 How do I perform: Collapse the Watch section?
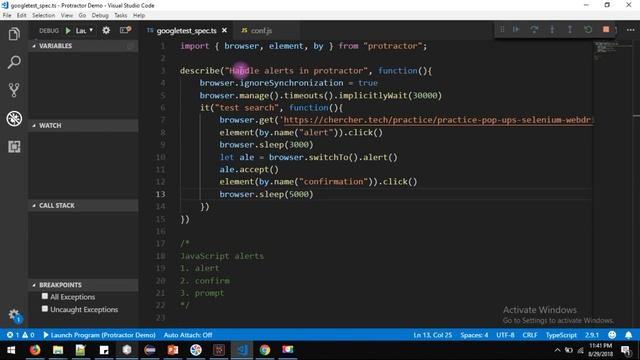pyautogui.click(x=83, y=125)
